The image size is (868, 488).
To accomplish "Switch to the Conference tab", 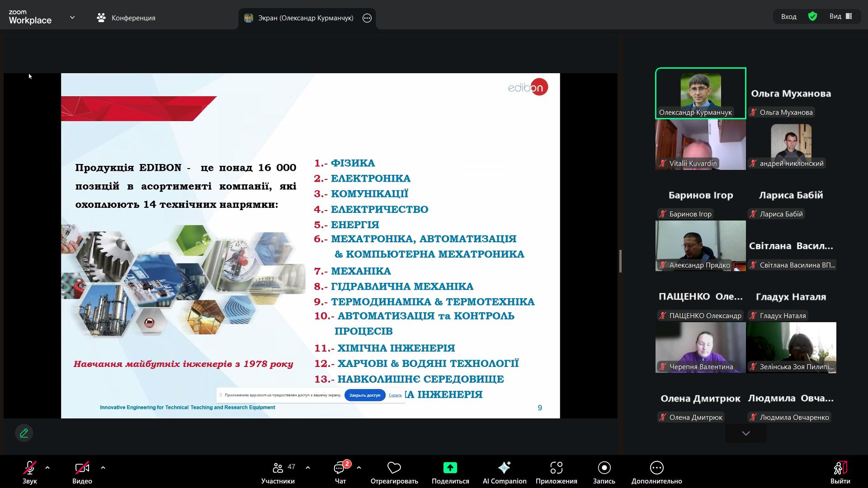I will point(126,18).
